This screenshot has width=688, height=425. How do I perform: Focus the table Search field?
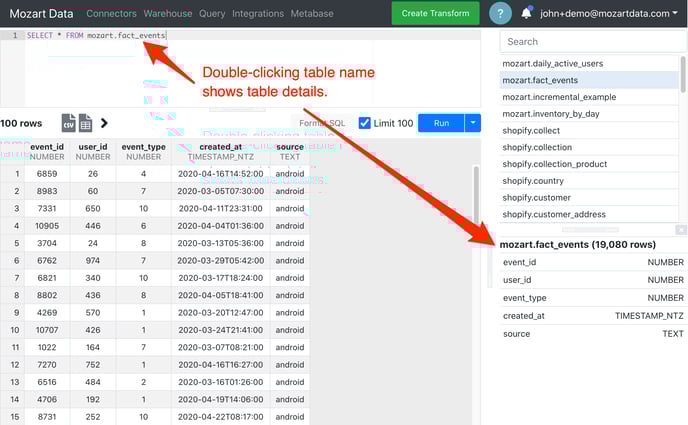[592, 42]
